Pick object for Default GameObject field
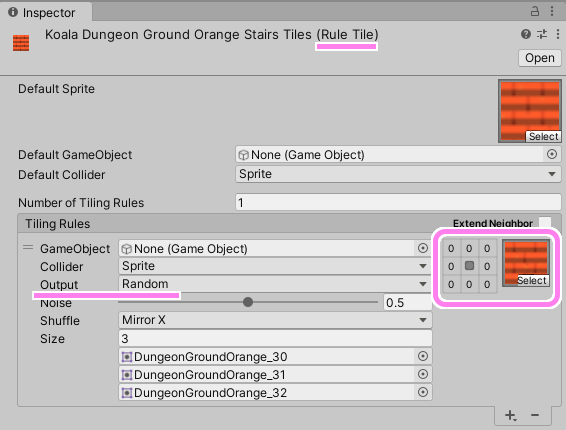 (x=552, y=154)
